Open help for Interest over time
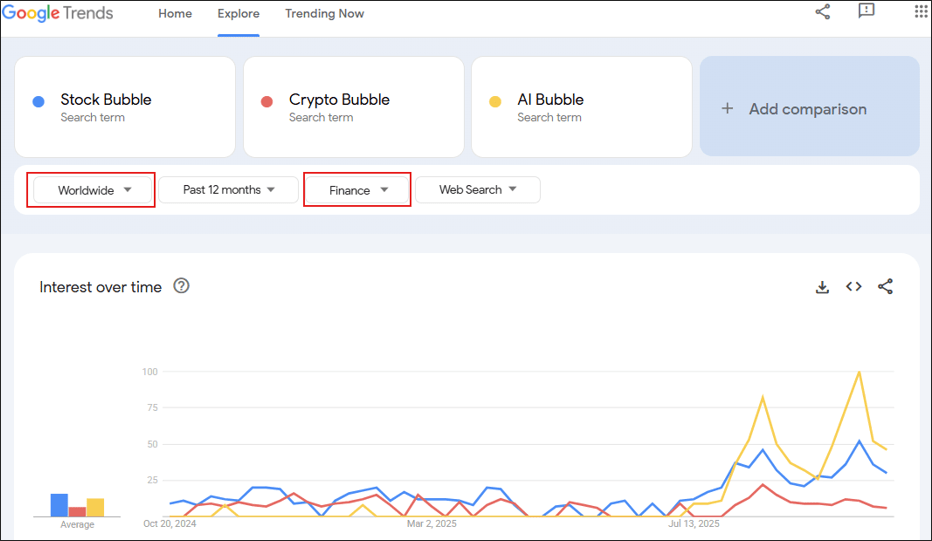Screen dimensions: 932x541 point(181,286)
